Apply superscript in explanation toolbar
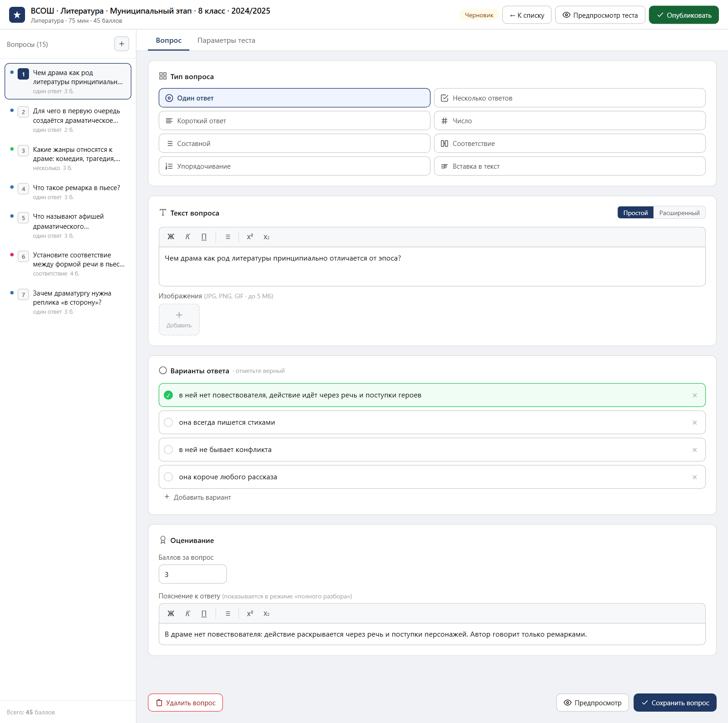 [250, 613]
